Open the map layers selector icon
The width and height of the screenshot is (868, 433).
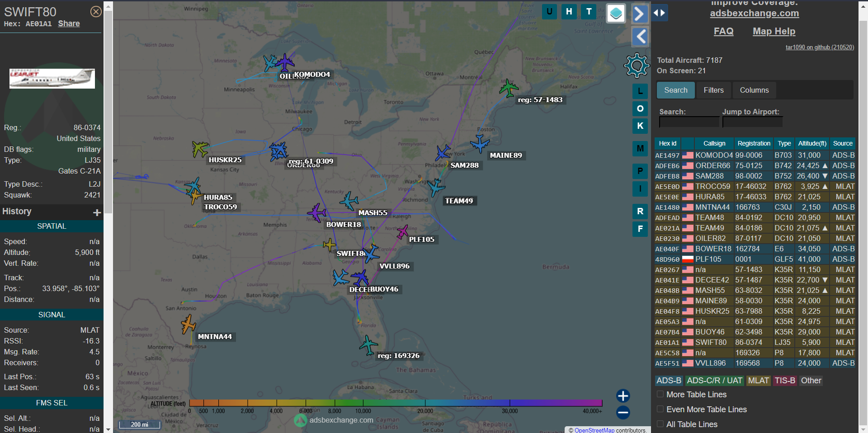pos(616,13)
